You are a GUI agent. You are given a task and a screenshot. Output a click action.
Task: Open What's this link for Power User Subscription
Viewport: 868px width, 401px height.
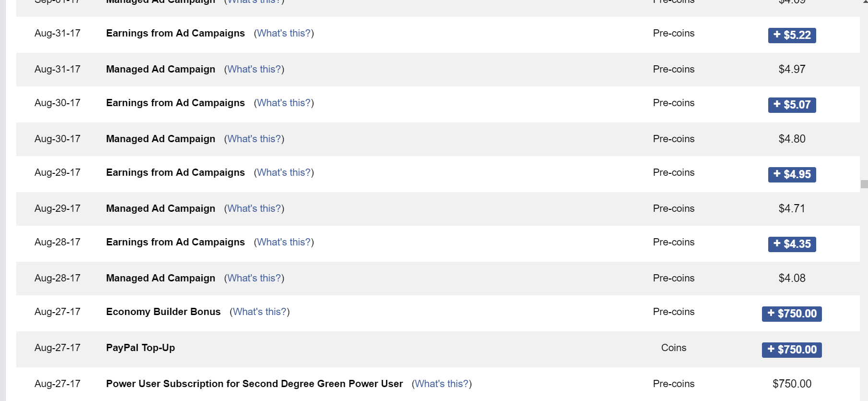pyautogui.click(x=441, y=384)
